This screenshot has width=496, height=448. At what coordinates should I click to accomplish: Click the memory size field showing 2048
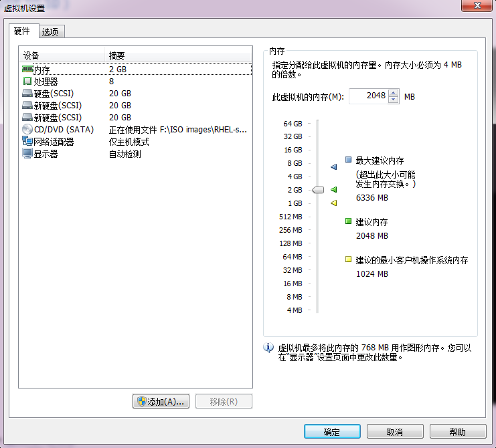click(x=368, y=96)
